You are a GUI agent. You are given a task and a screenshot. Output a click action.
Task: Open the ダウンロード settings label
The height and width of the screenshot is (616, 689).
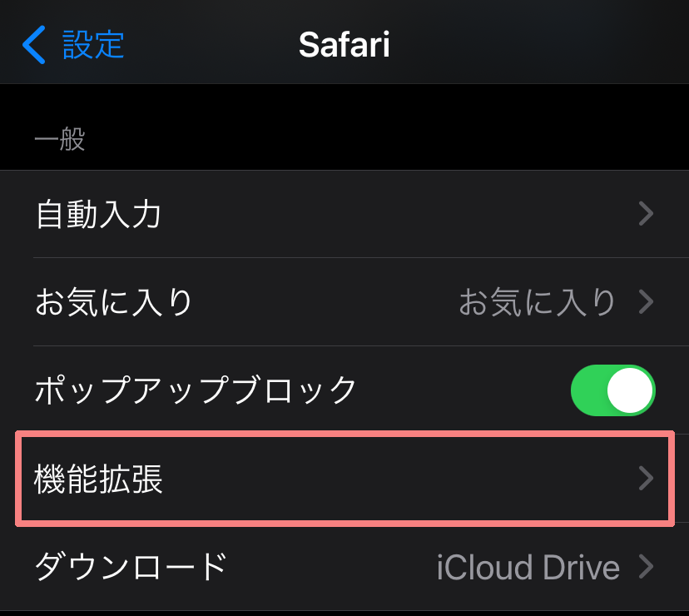tap(131, 567)
